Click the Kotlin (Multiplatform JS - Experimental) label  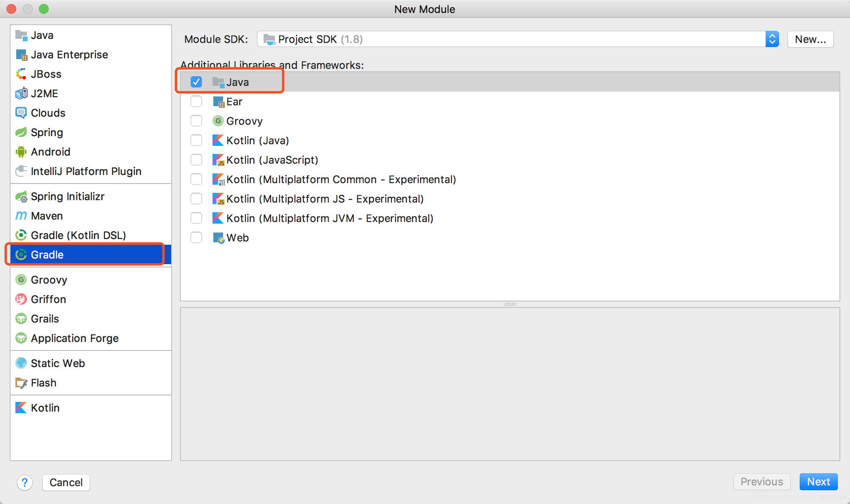click(x=325, y=199)
